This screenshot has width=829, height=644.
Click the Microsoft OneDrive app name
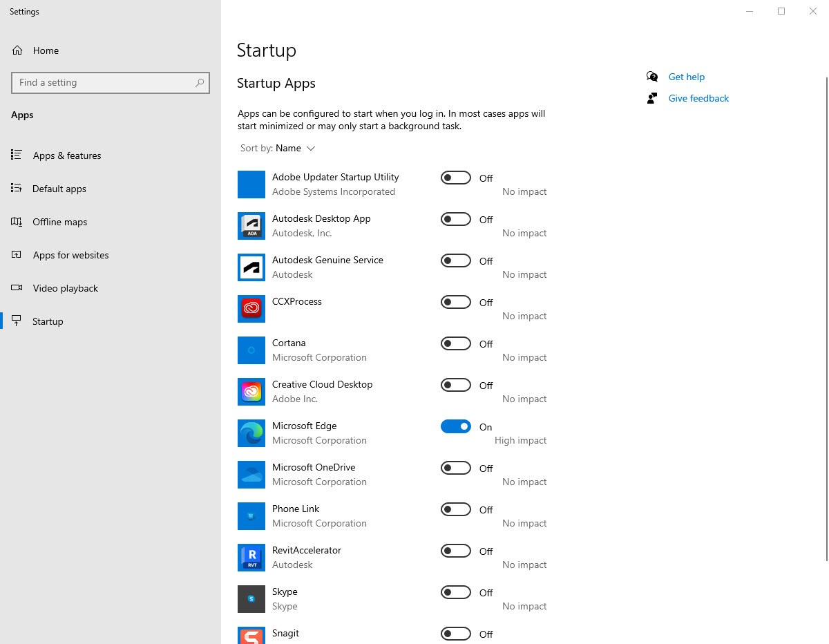coord(314,467)
